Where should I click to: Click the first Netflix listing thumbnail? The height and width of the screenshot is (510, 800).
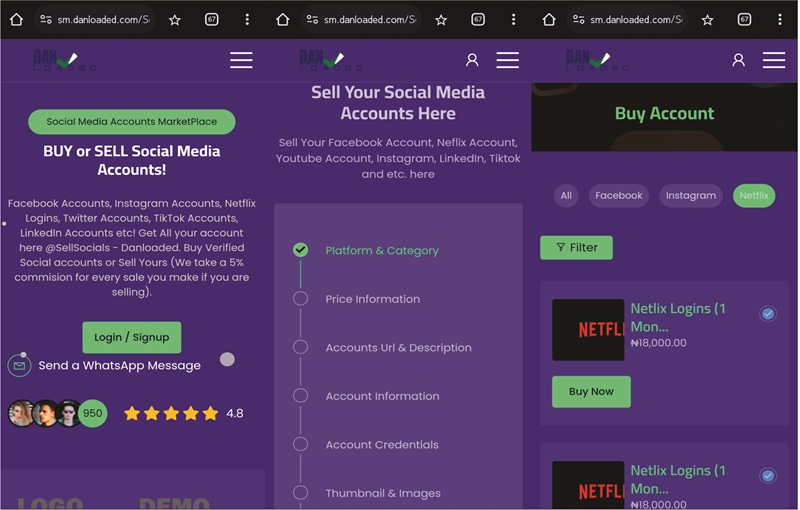(588, 330)
